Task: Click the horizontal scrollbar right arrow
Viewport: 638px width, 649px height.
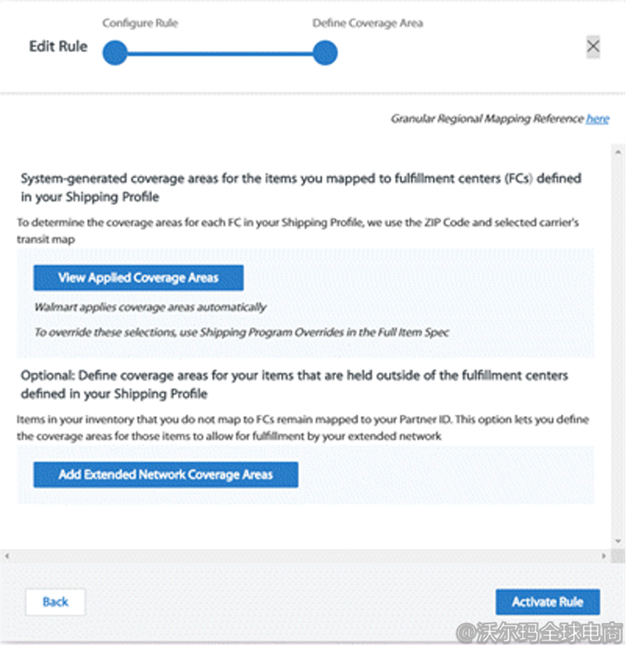Action: point(602,556)
